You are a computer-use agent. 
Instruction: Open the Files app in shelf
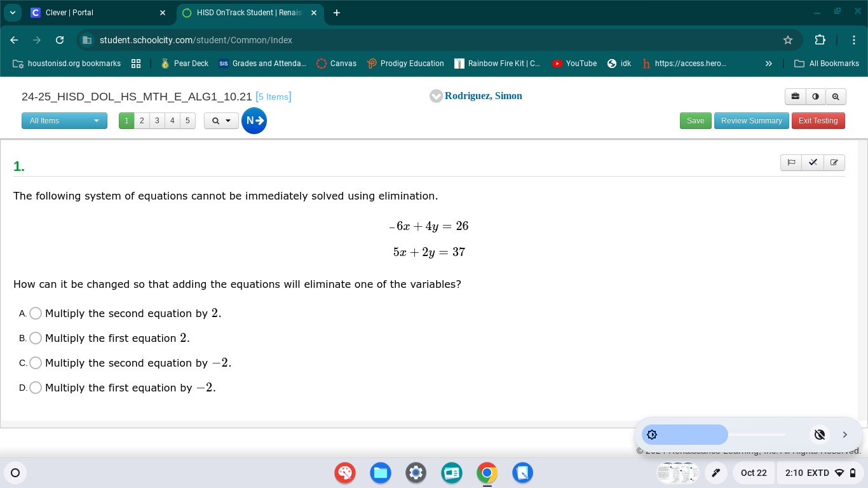point(381,473)
